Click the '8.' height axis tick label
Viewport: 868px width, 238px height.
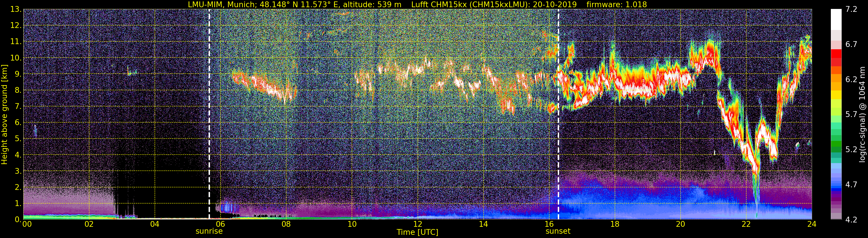(18, 90)
